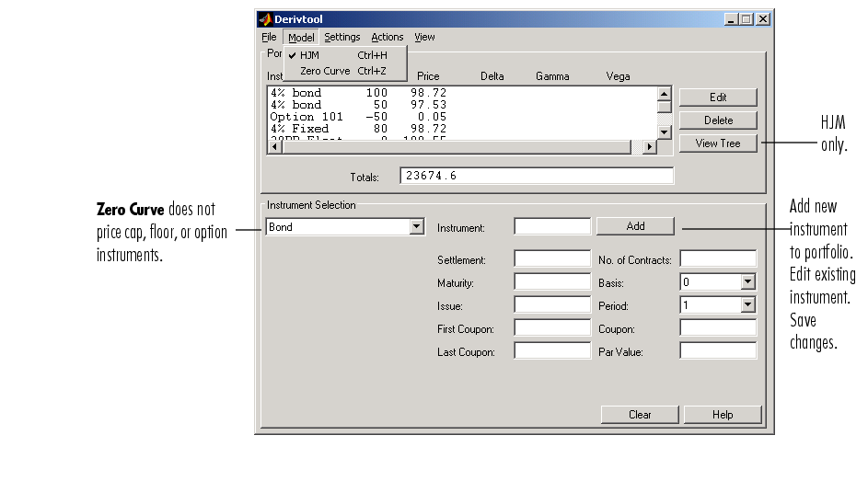
Task: Click the portfolio list scroll down arrow
Action: coord(665,132)
